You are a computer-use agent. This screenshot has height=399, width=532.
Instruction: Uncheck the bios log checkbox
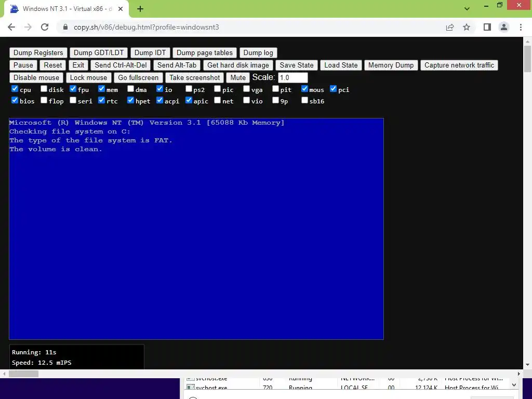coord(15,100)
